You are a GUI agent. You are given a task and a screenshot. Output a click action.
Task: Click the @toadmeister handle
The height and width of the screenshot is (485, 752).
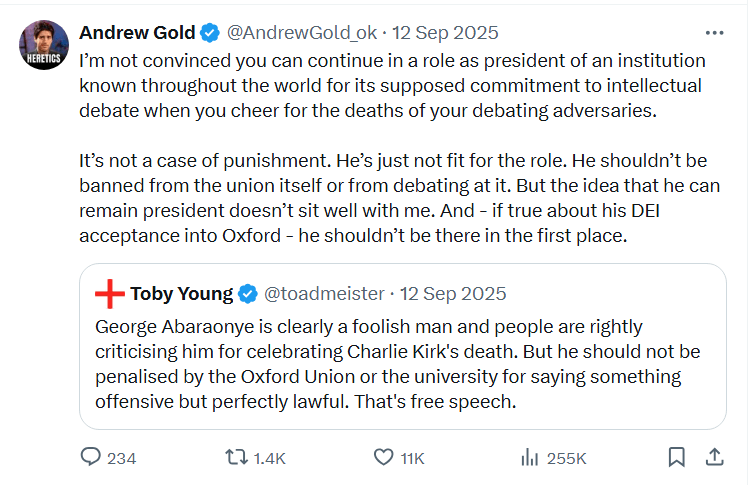323,294
